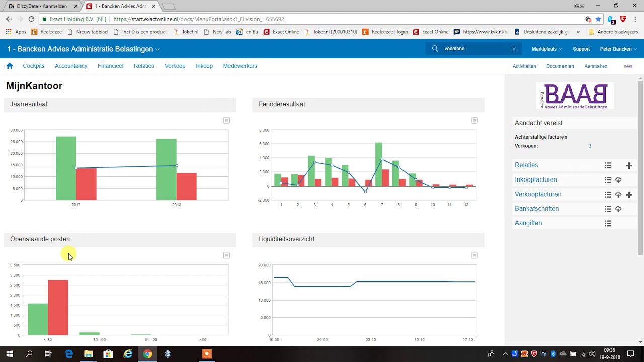Reload the page with browser refresh icon

(31, 19)
